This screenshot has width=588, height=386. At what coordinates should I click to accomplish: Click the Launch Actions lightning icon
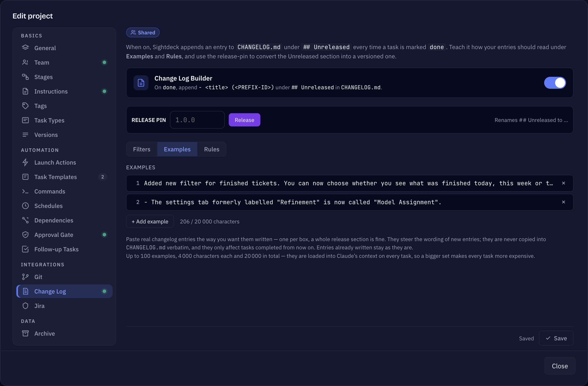25,162
